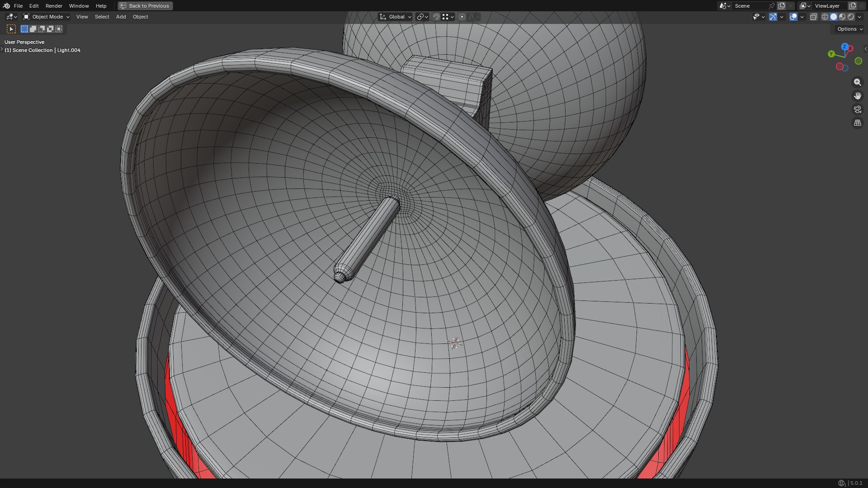Click the 'Scene Collection | Light.004' text

(46, 50)
